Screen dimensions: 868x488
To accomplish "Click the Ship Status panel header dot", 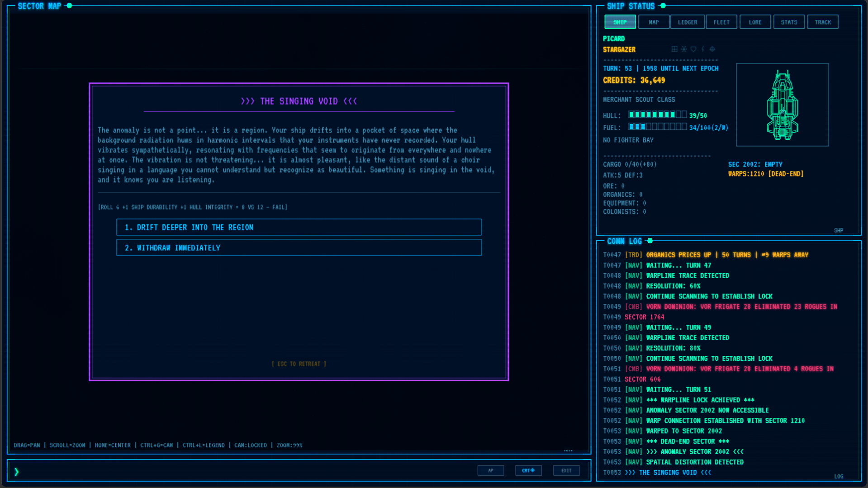I will point(663,6).
